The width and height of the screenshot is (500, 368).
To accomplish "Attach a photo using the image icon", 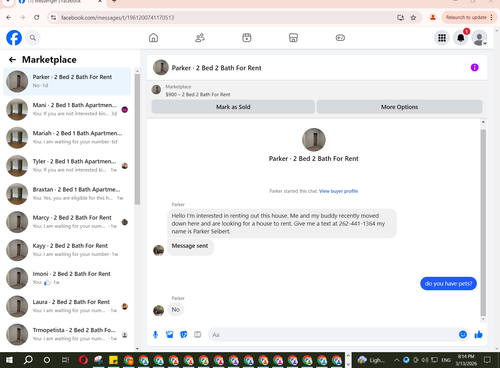I will pyautogui.click(x=169, y=334).
